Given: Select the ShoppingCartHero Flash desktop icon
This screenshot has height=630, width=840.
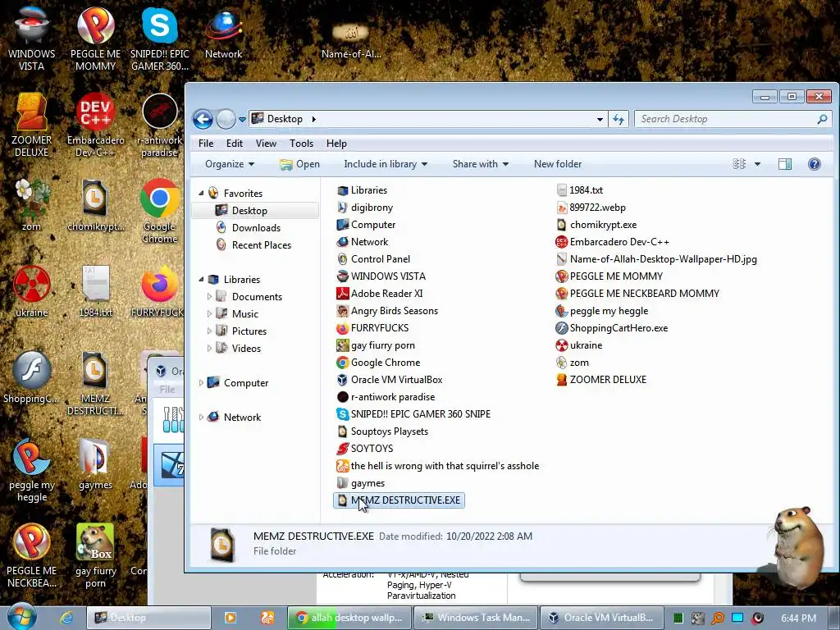Looking at the screenshot, I should (32, 377).
